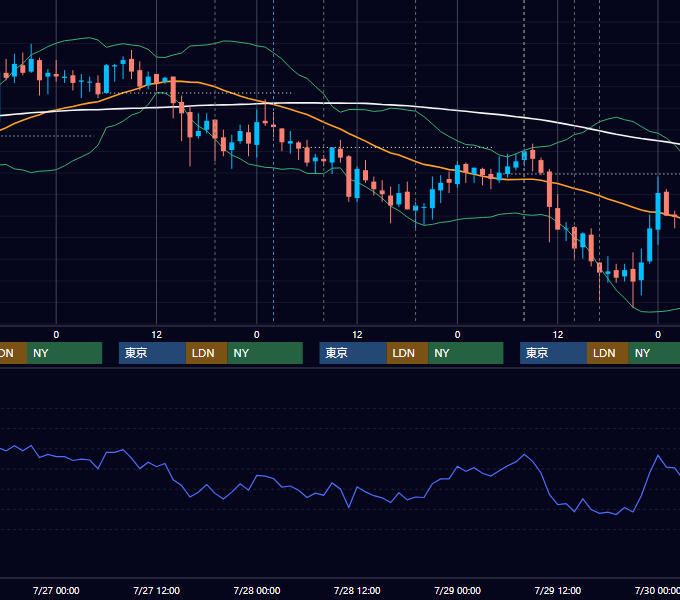Click the 7/28 00:00 date axis label
This screenshot has width=680, height=600.
(257, 590)
